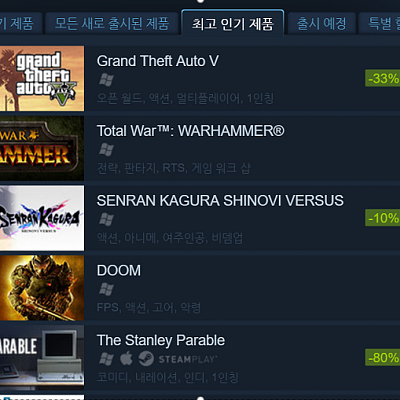Switch to the 모든 새로 출시된 제품 tab

tap(112, 23)
